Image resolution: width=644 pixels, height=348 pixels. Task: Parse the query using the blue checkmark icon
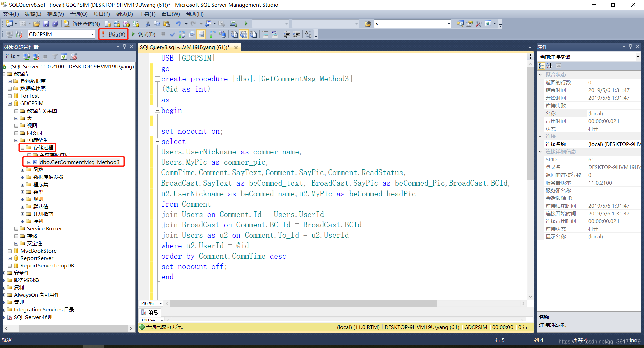pos(173,34)
